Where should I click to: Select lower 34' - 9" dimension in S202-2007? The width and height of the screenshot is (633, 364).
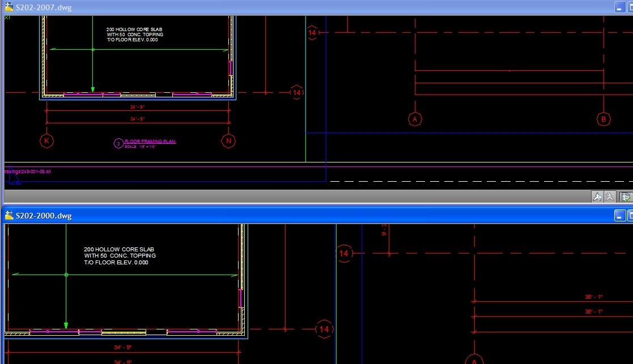(x=137, y=119)
